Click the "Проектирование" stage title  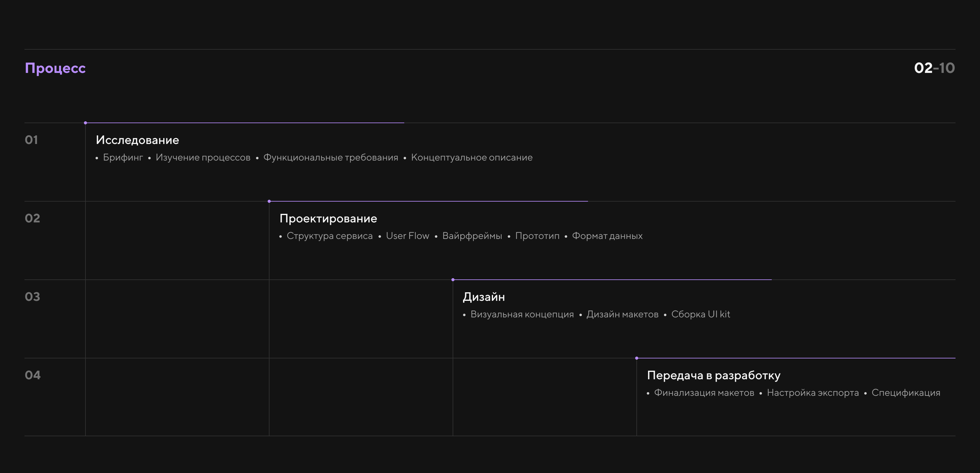click(x=328, y=218)
